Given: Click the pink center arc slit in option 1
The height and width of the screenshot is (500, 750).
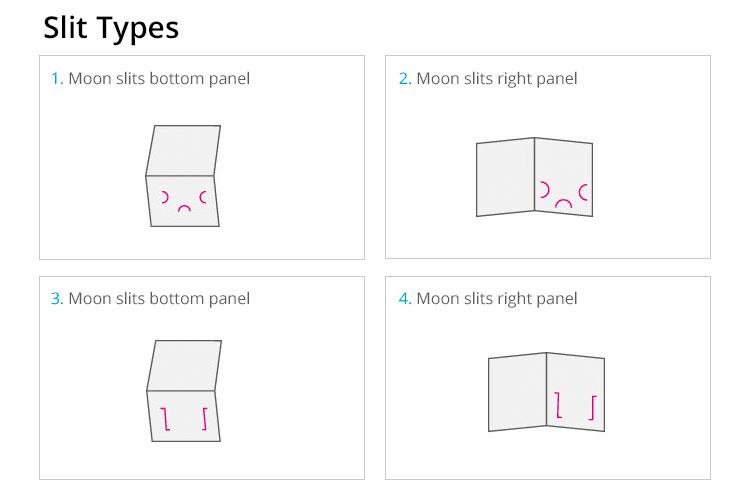Looking at the screenshot, I should click(184, 209).
